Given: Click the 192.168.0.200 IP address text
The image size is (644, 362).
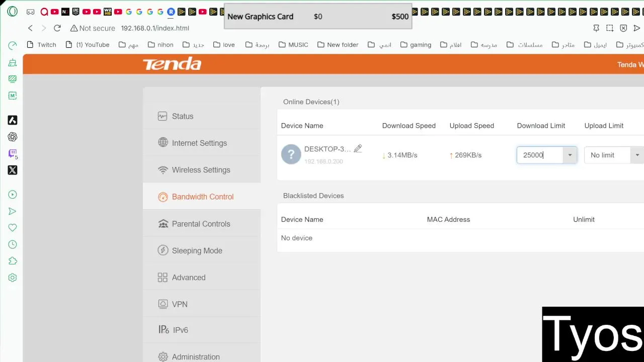Looking at the screenshot, I should tap(324, 161).
